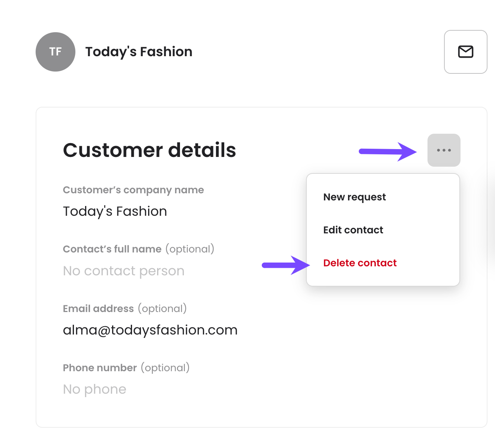Click the Phone number label

100,368
